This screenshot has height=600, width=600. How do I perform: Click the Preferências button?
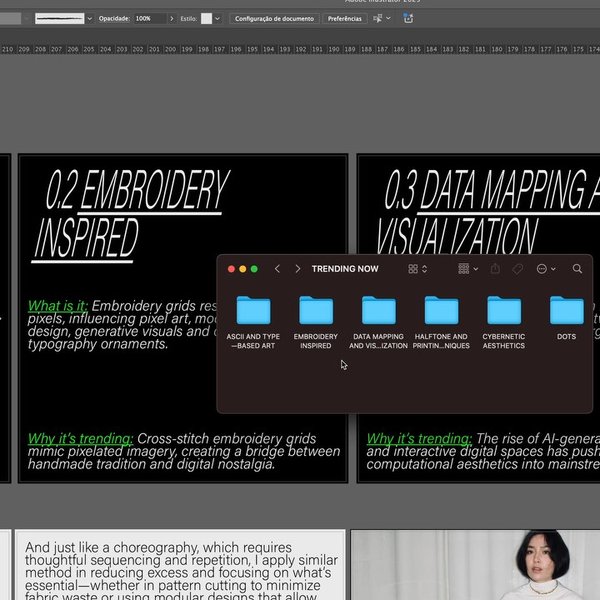345,18
